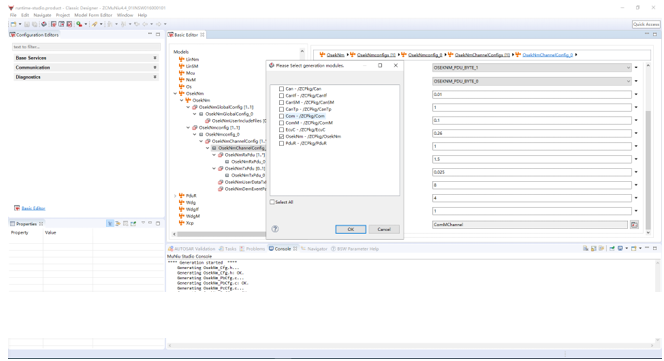Click the filter text field in Configuration Editors
The image size is (664, 361).
[x=86, y=47]
